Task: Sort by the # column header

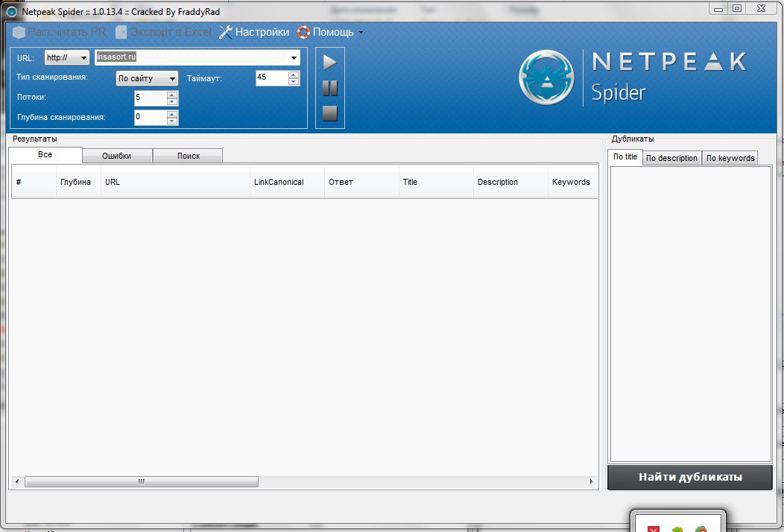Action: (x=34, y=182)
